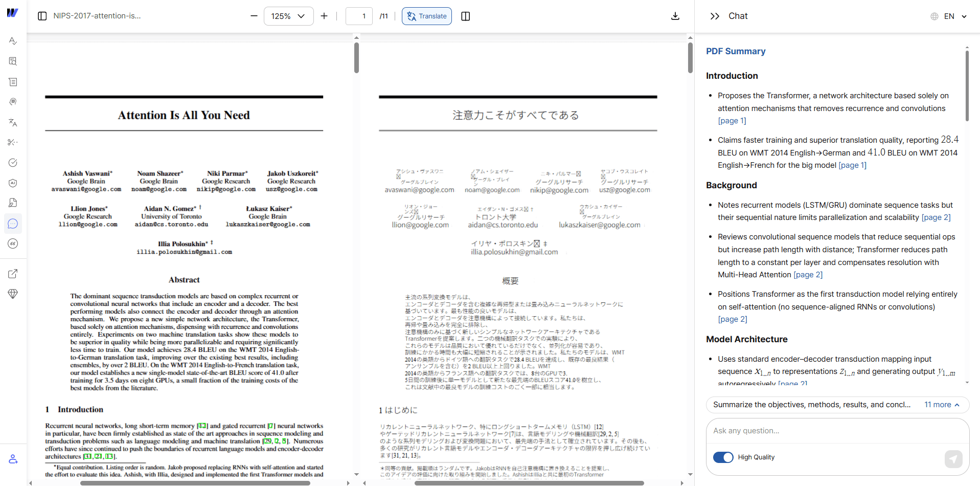Open the translator icon in left sidebar
This screenshot has width=980, height=486.
13,122
